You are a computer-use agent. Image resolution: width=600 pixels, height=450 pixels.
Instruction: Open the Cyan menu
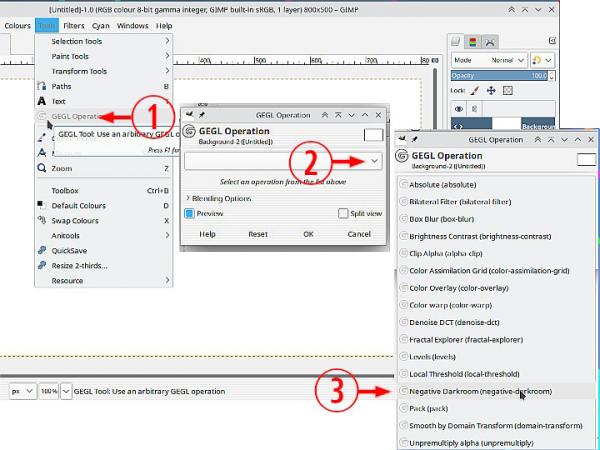(101, 26)
